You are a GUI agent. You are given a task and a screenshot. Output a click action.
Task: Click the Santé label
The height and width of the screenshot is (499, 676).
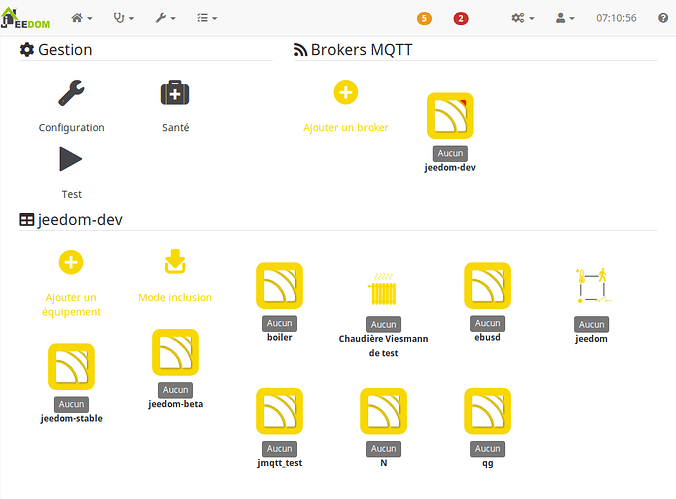[175, 128]
